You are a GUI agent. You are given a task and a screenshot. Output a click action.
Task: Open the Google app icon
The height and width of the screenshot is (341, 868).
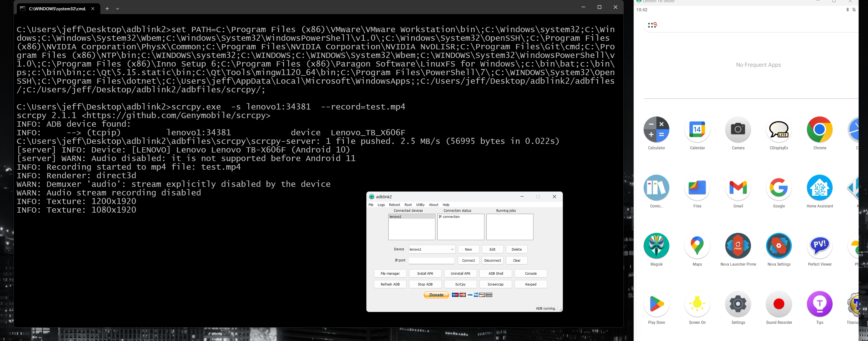779,187
